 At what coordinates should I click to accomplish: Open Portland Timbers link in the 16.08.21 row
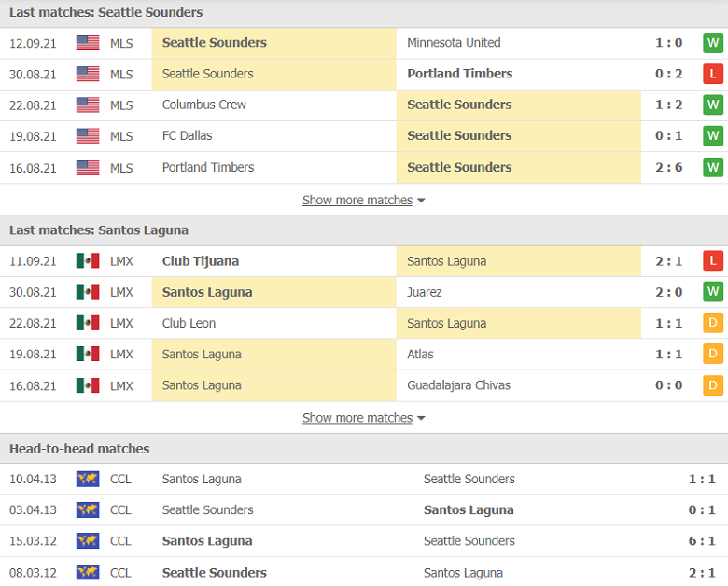coord(208,167)
